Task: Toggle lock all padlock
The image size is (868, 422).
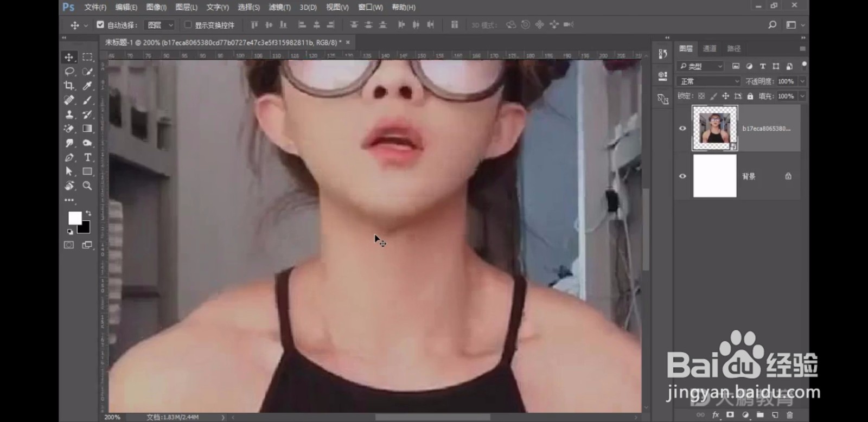Action: 750,96
